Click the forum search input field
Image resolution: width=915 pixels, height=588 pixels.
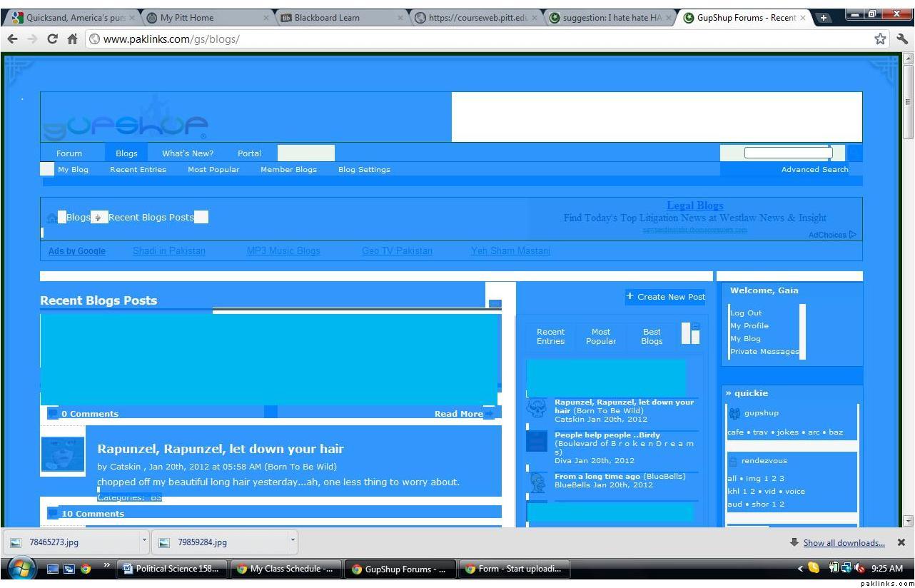click(x=787, y=153)
